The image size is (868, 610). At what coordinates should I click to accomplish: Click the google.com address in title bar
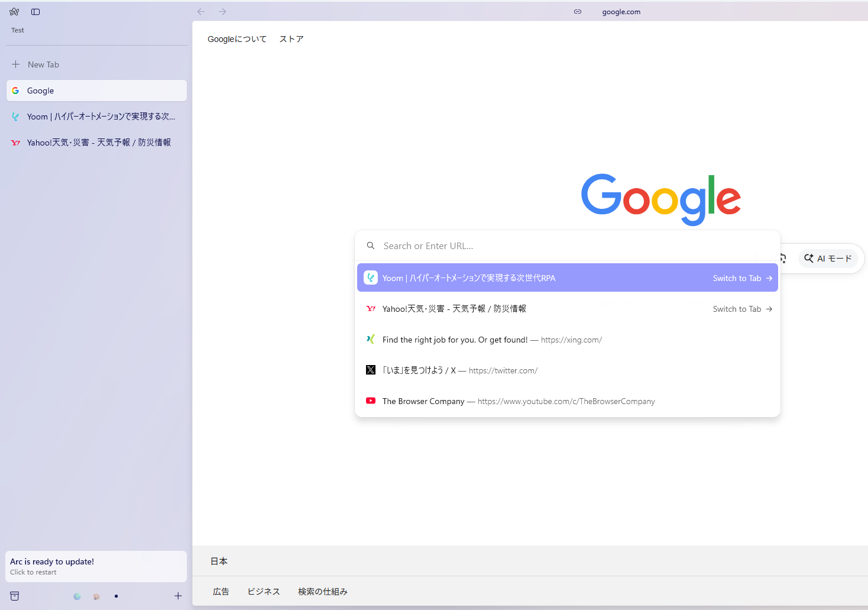tap(621, 12)
